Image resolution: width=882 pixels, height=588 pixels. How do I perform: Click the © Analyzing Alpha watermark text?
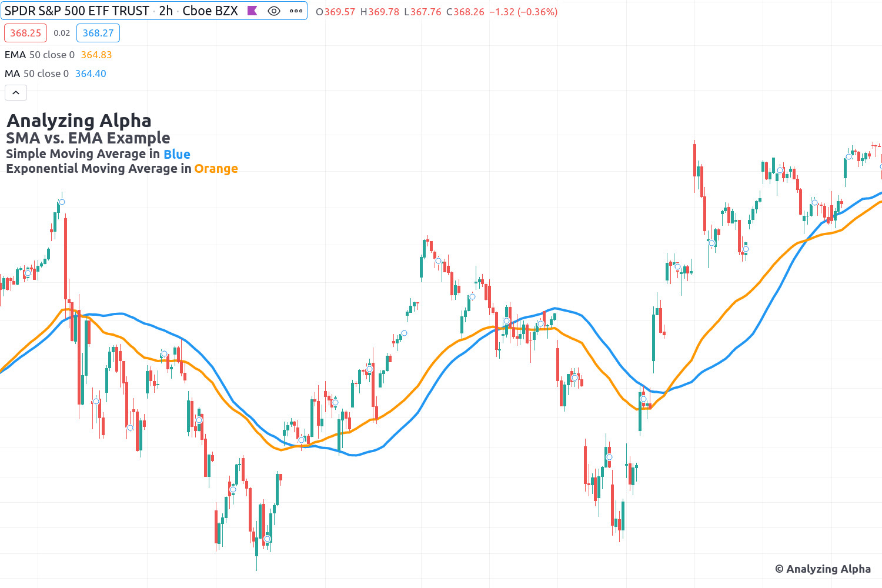pos(823,569)
